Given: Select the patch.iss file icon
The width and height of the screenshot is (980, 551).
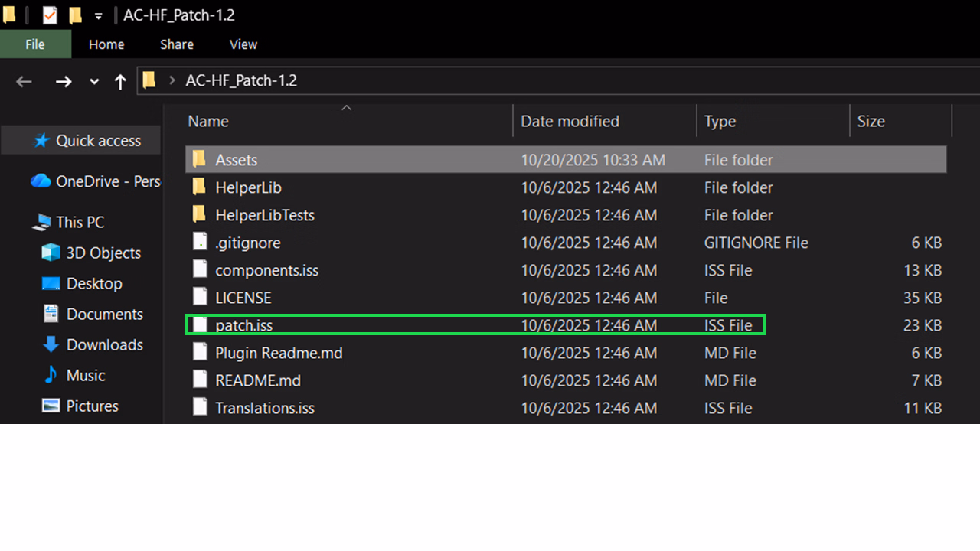Looking at the screenshot, I should (x=200, y=325).
